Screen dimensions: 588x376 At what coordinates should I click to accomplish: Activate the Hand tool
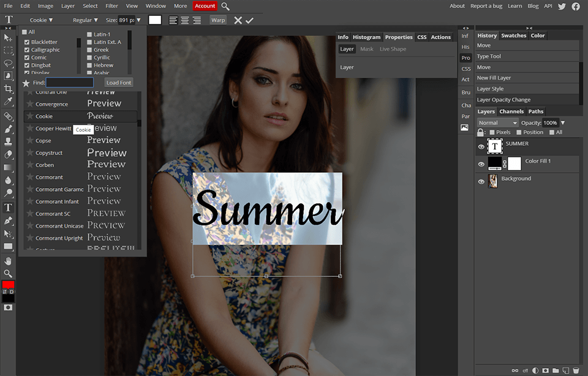(9, 261)
